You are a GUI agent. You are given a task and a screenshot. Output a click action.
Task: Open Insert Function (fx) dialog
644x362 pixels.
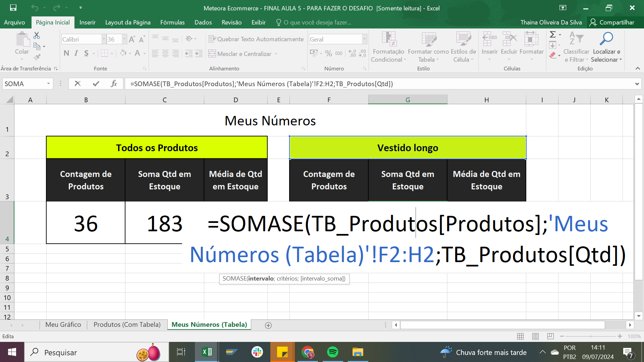click(114, 83)
